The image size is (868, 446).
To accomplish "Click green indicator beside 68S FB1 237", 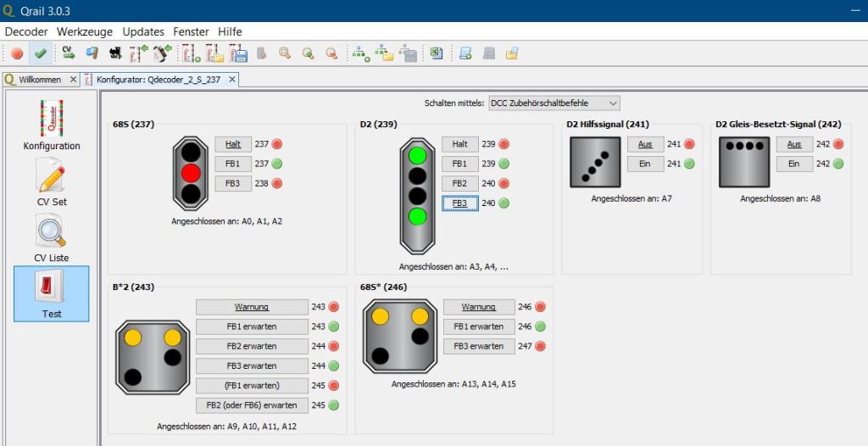I will (x=277, y=164).
